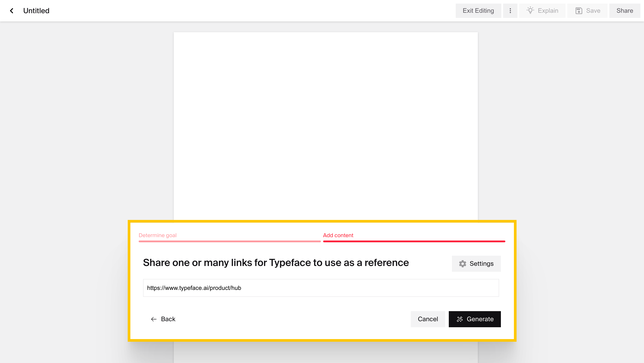Click the back chevron beside Untitled

tap(11, 11)
